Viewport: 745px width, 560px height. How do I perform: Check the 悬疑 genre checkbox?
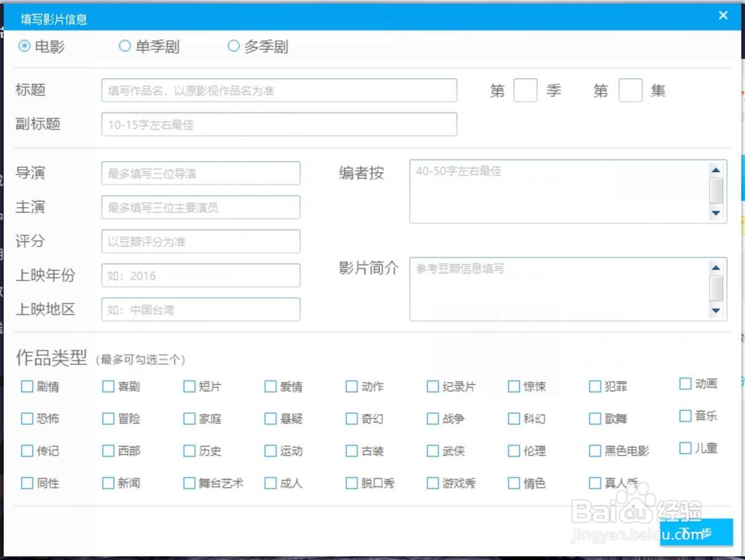(271, 419)
